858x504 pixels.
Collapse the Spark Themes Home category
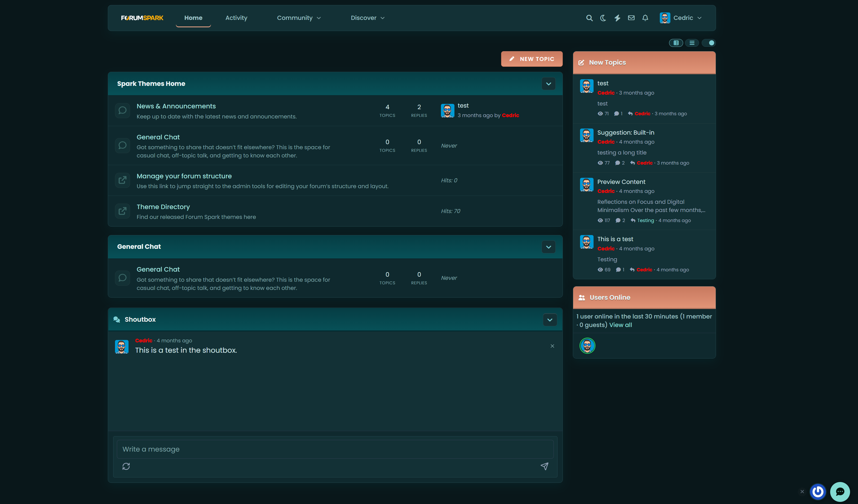pos(549,84)
